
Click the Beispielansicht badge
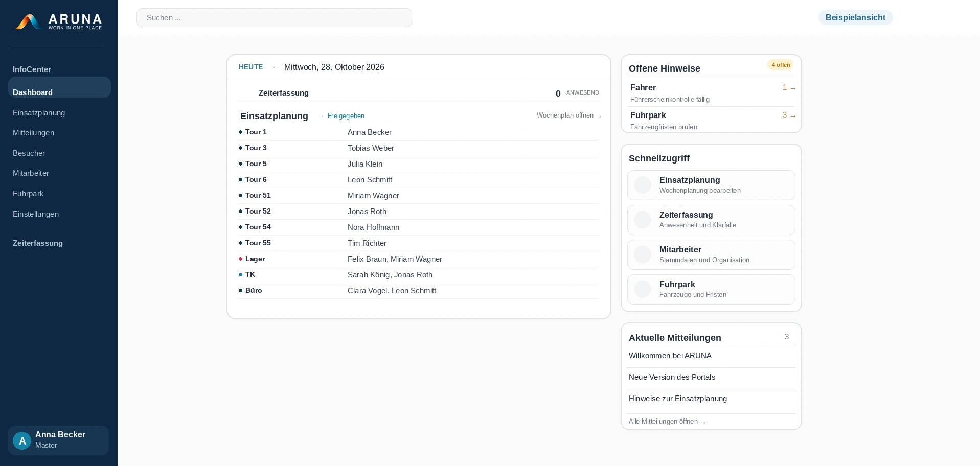pos(855,17)
